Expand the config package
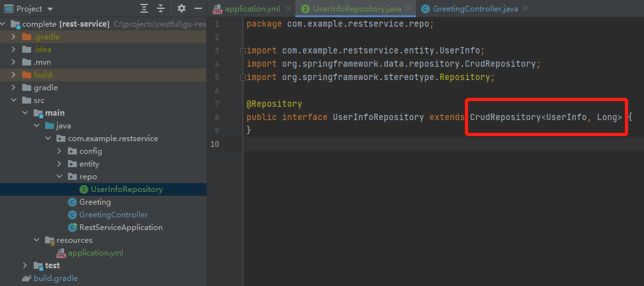This screenshot has width=644, height=286. click(x=60, y=151)
